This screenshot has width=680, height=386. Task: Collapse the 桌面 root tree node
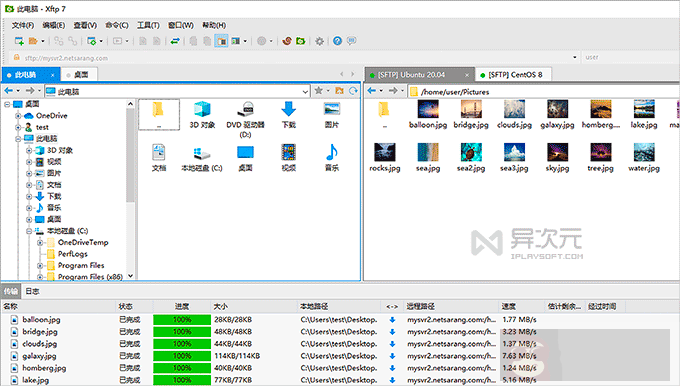pyautogui.click(x=7, y=104)
